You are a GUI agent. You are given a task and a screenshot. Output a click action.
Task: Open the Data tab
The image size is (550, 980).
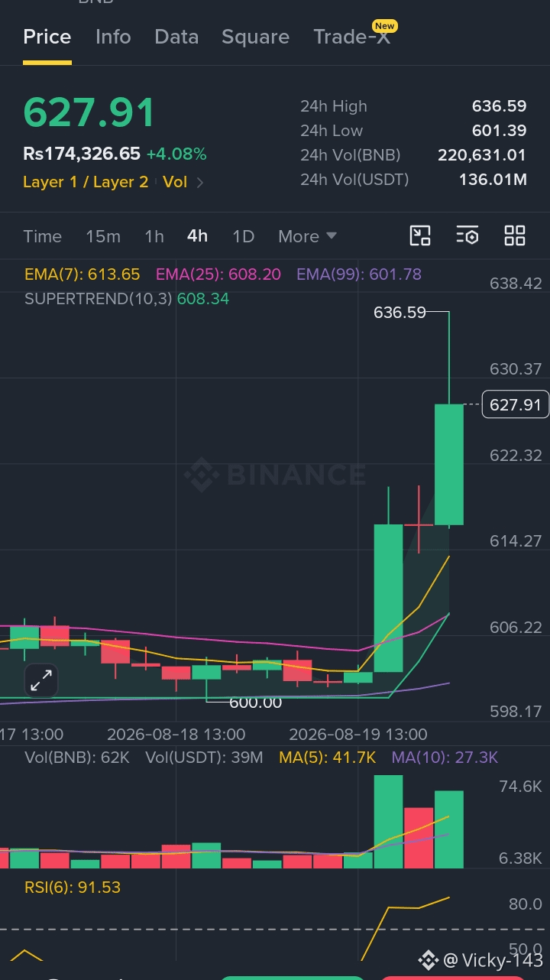click(176, 37)
